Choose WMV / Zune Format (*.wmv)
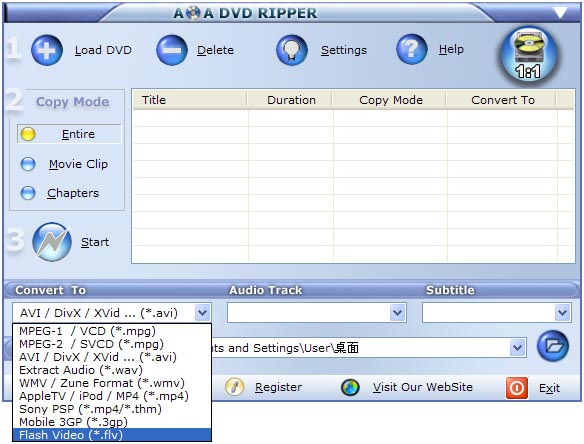This screenshot has height=444, width=584. [x=112, y=383]
